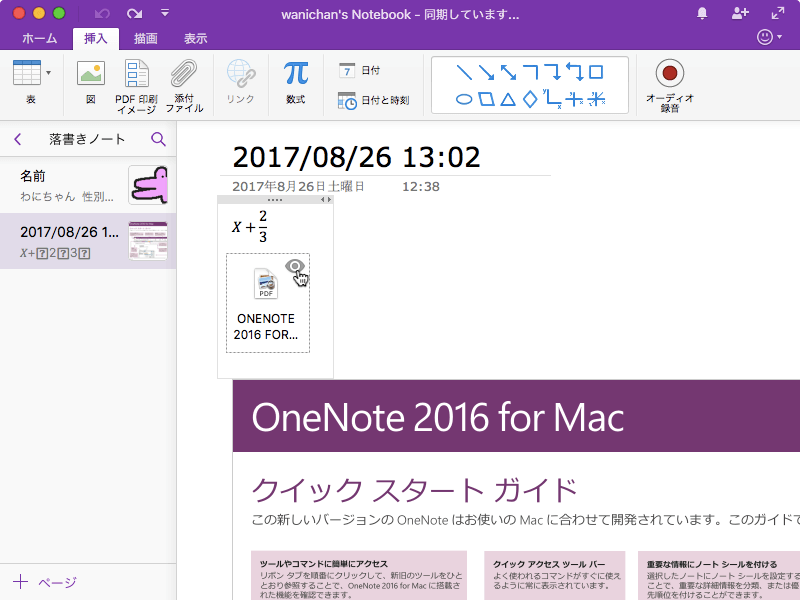Click the redo arrow in title bar
800x600 pixels.
point(135,14)
